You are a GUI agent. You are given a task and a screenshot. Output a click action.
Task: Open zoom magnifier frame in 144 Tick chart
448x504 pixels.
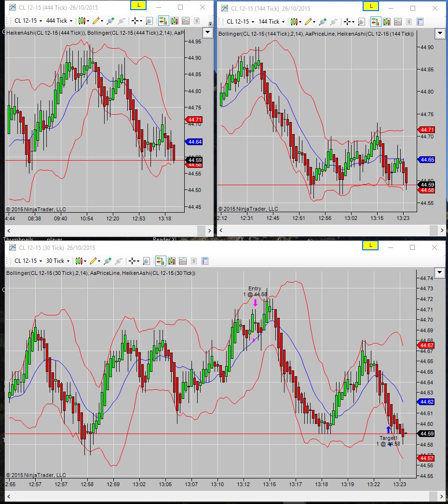coord(361,22)
